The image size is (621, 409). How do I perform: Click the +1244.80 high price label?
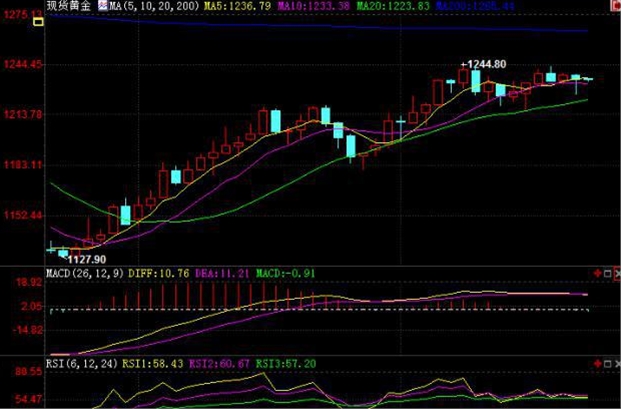tap(484, 64)
